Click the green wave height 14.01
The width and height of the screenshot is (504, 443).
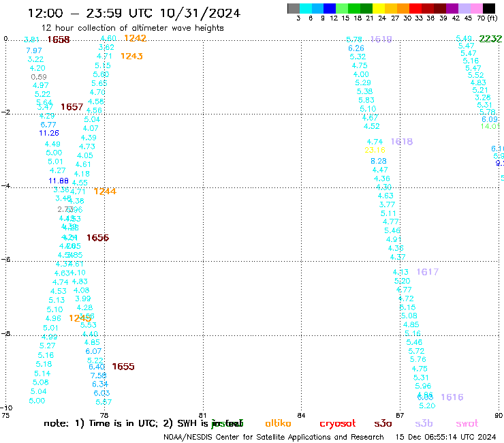point(490,126)
